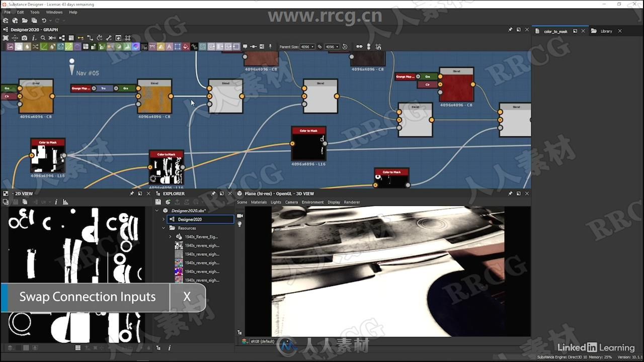Add a Blend node from the node toolbar
This screenshot has height=362, width=644.
[x=19, y=47]
